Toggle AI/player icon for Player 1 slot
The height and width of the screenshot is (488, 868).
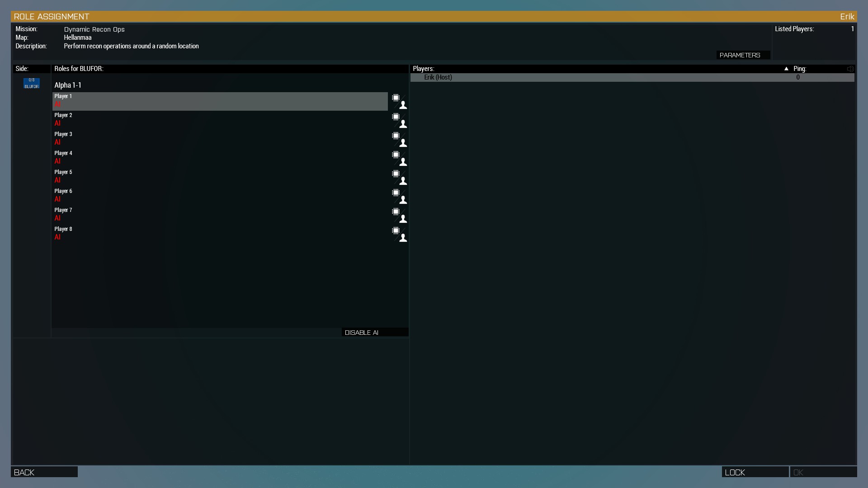click(399, 102)
